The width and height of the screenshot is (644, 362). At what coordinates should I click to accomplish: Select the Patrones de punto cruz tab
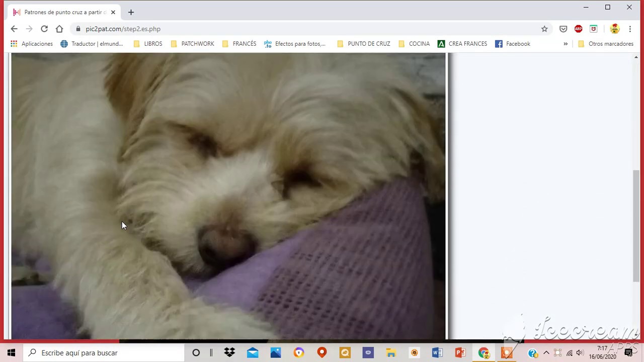64,12
